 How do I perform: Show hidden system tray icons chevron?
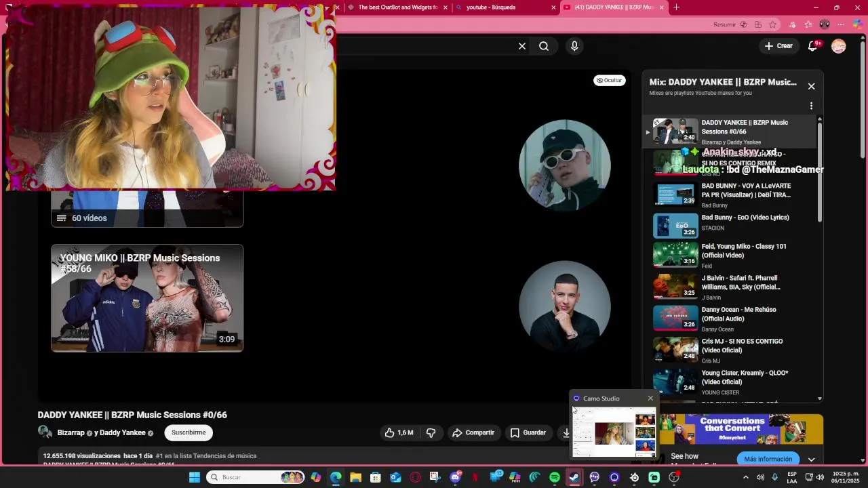click(746, 477)
